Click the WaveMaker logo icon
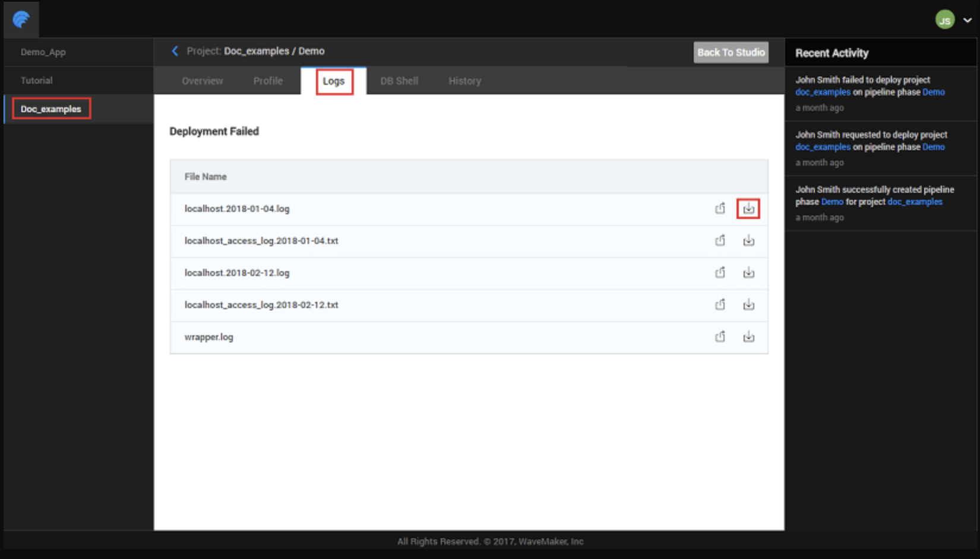This screenshot has height=559, width=980. 21,20
